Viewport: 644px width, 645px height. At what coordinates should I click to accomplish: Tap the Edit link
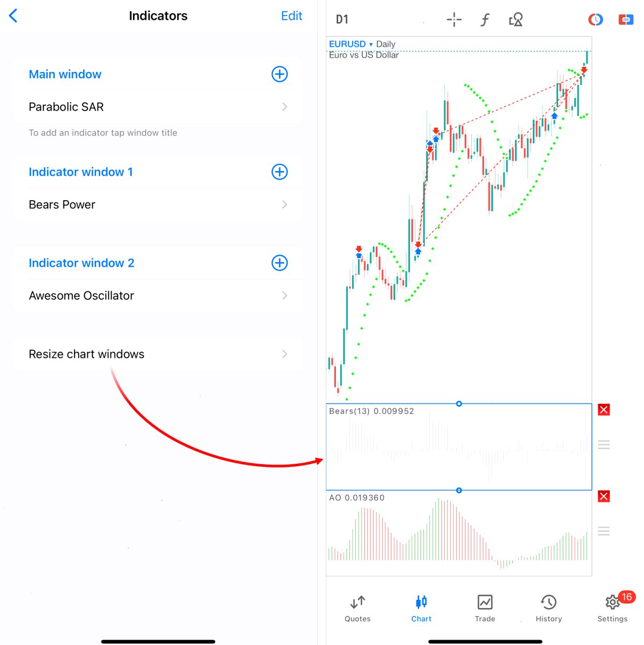click(291, 16)
